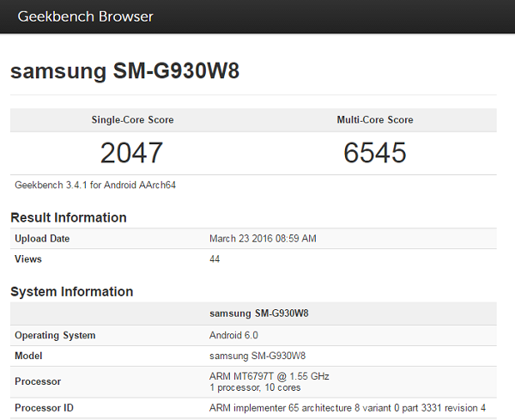Viewport: 515px width, 420px height.
Task: Click the Geekbench Browser header logo link
Action: click(86, 16)
